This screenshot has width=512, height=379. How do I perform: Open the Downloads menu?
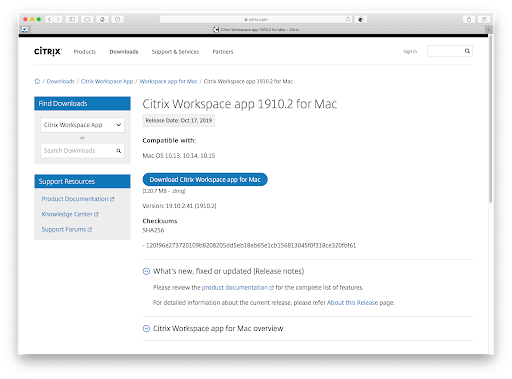[124, 52]
